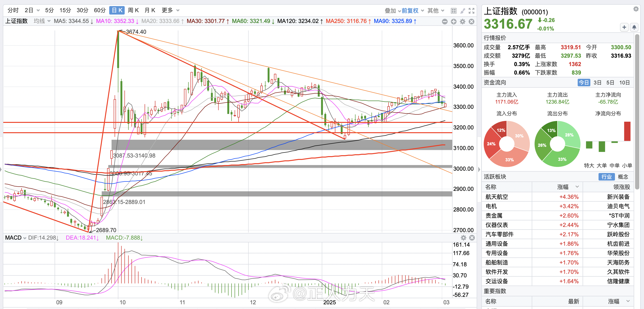Click the plus zoom-in icon beside MA90
The image size is (644, 309).
coord(453,22)
